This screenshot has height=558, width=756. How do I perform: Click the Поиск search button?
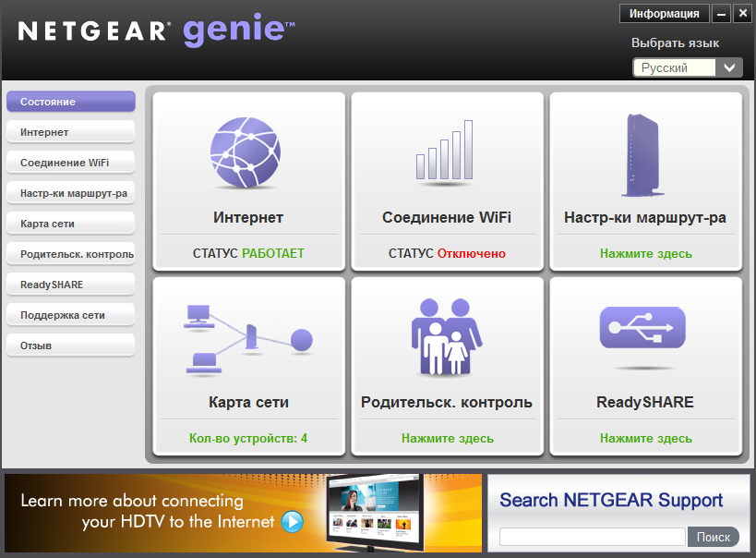(x=714, y=537)
